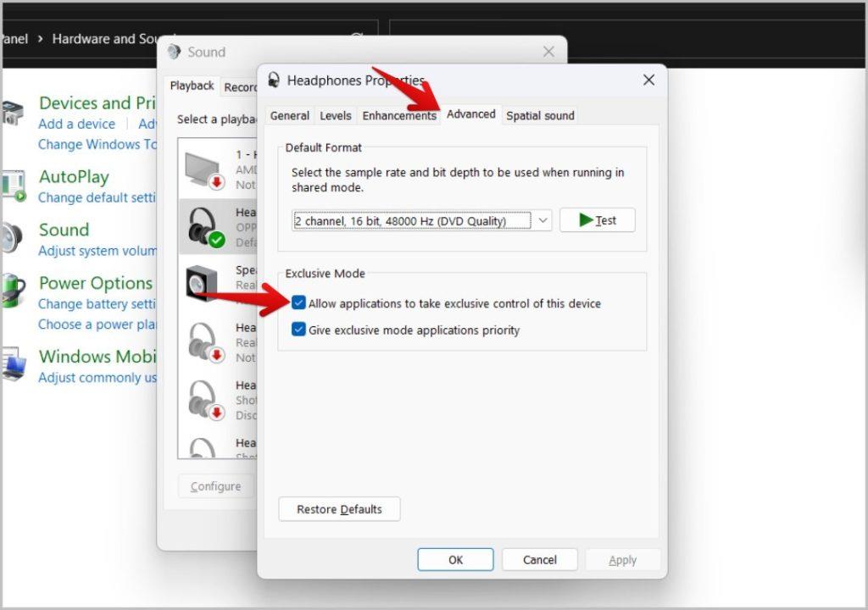Screen dimensions: 868x610
Task: Click Change Windows To Go link
Action: [97, 145]
